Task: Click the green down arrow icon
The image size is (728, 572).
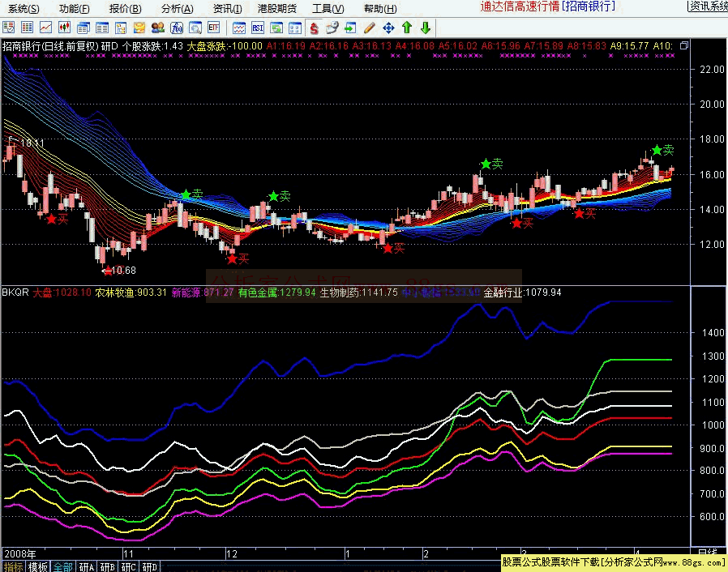Action: [426, 28]
